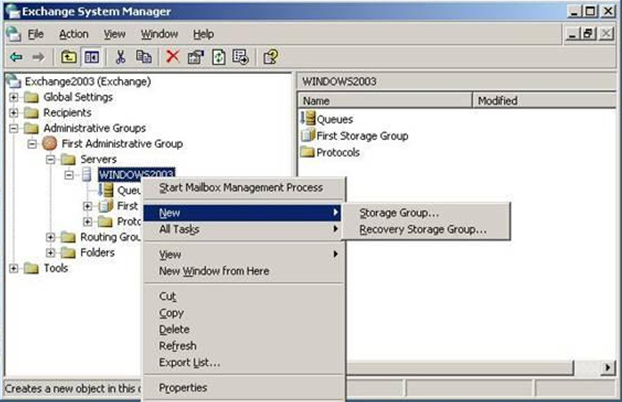622x402 pixels.
Task: Collapse the Servers node
Action: 50,160
